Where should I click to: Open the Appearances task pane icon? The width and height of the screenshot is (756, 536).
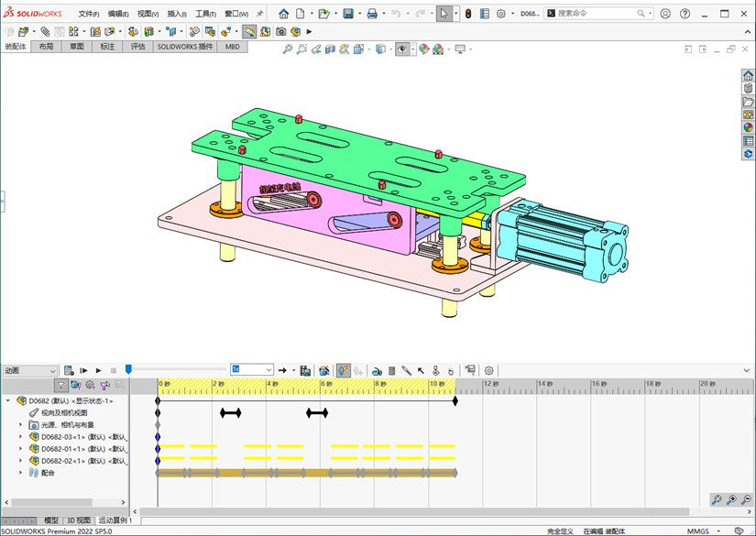coord(748,127)
